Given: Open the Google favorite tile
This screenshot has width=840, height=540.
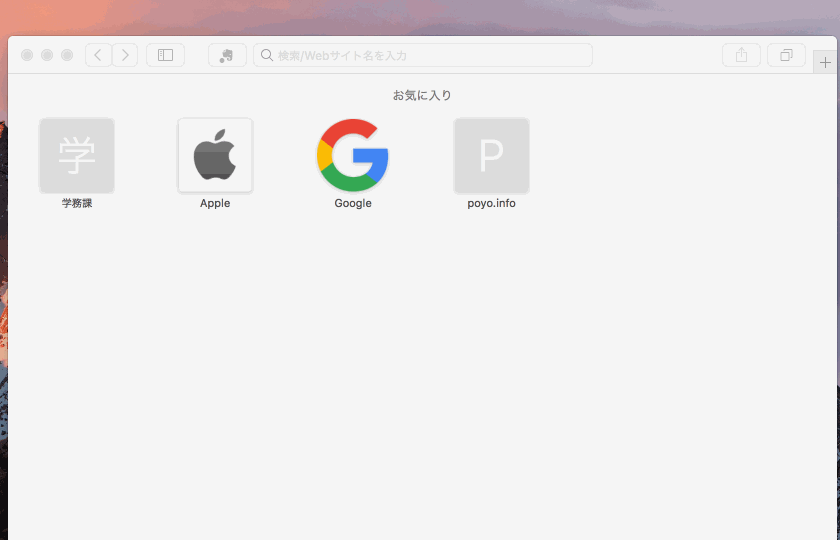Looking at the screenshot, I should pyautogui.click(x=353, y=156).
